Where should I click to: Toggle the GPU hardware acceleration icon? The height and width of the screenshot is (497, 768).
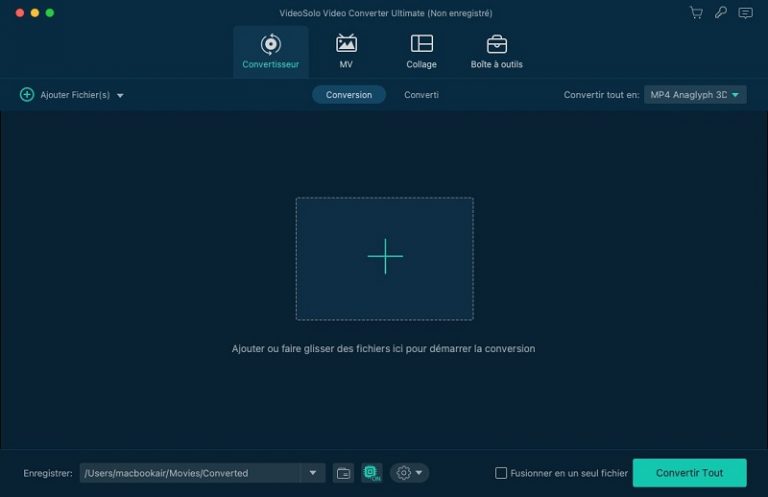pos(372,473)
